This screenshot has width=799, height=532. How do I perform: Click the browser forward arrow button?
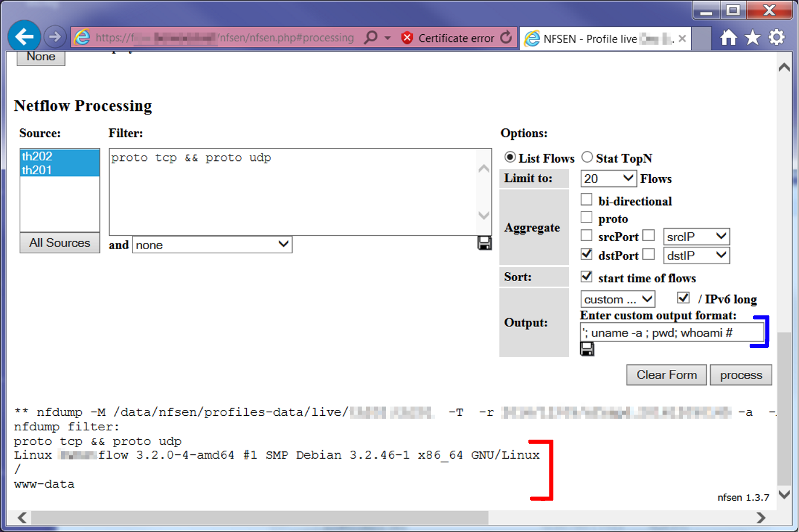click(x=55, y=37)
